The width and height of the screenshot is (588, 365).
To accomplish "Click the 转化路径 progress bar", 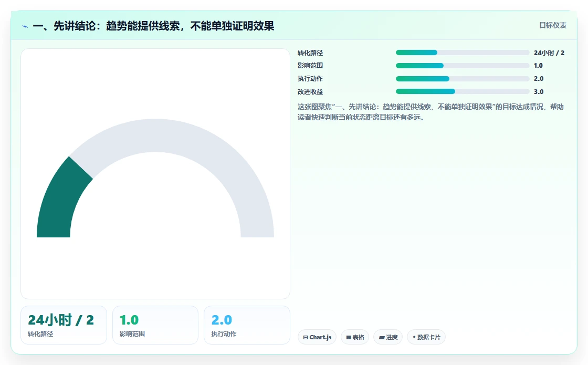I will 463,53.
